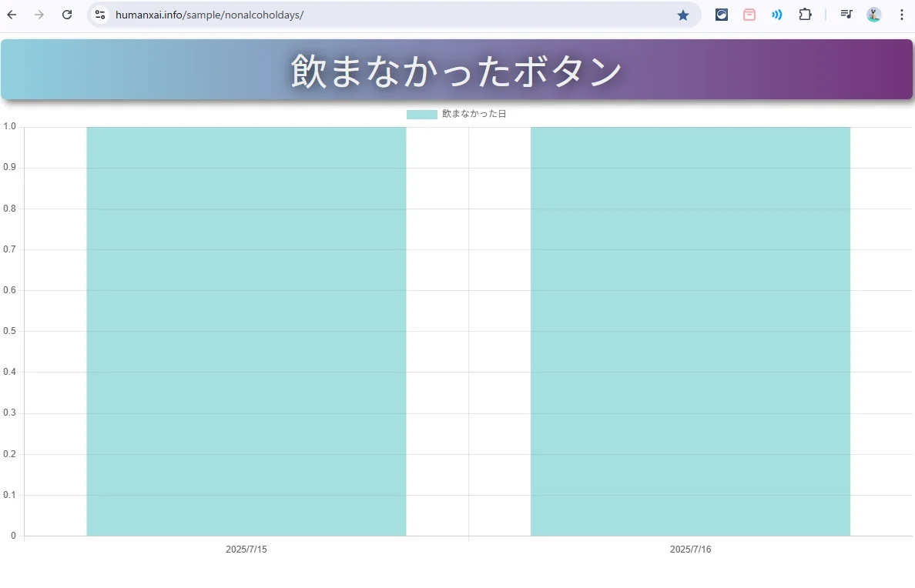Click the browser forward arrow
This screenshot has height=588, width=915.
click(x=39, y=15)
